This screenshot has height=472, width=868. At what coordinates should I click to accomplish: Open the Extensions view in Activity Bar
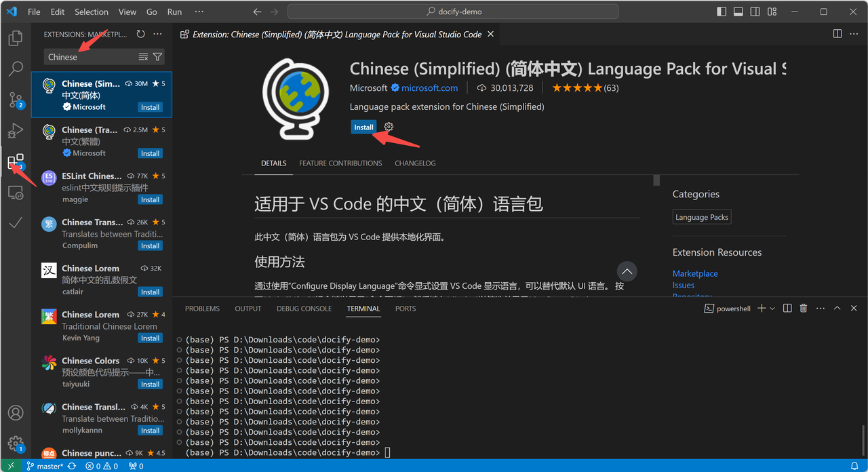[15, 161]
